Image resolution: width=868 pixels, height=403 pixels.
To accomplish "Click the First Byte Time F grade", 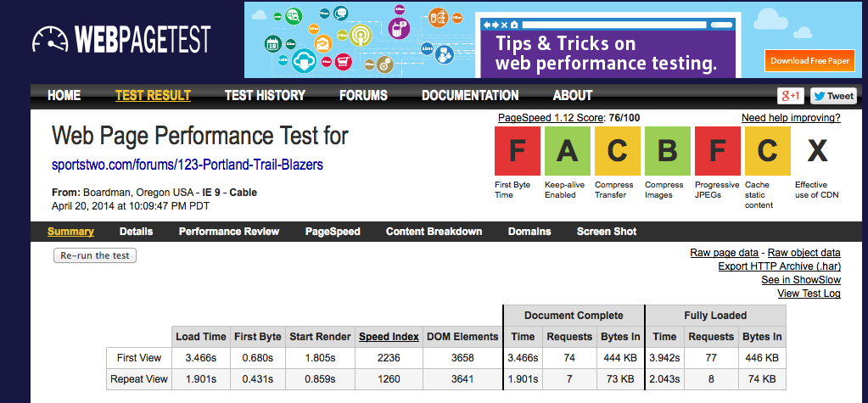I will click(517, 151).
